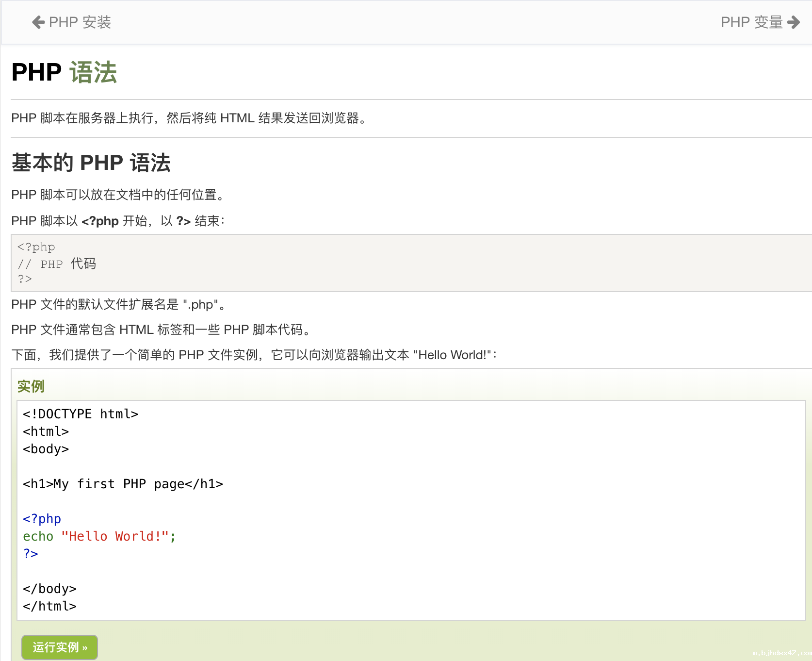Click the right arrow icon beside PHP 变量

point(794,22)
